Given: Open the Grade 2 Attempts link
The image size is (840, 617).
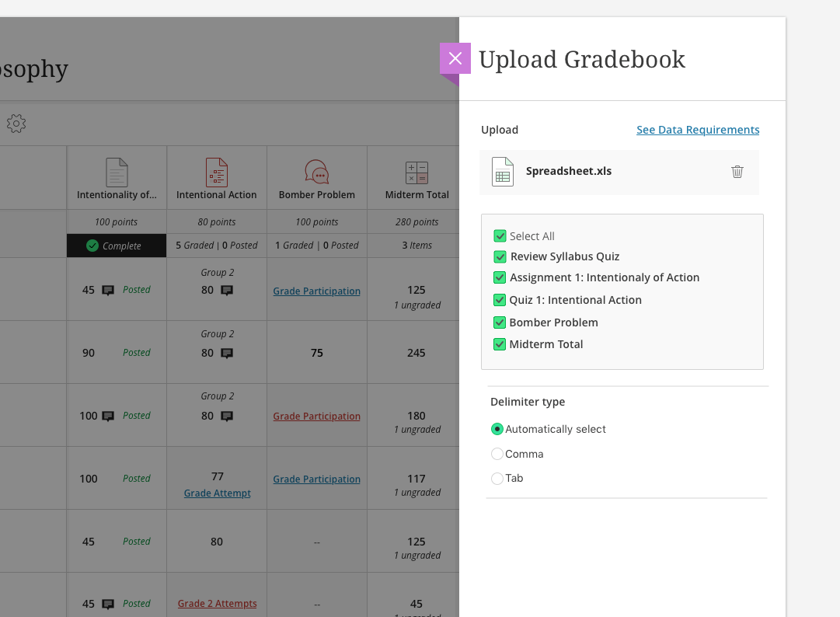Looking at the screenshot, I should (x=218, y=604).
